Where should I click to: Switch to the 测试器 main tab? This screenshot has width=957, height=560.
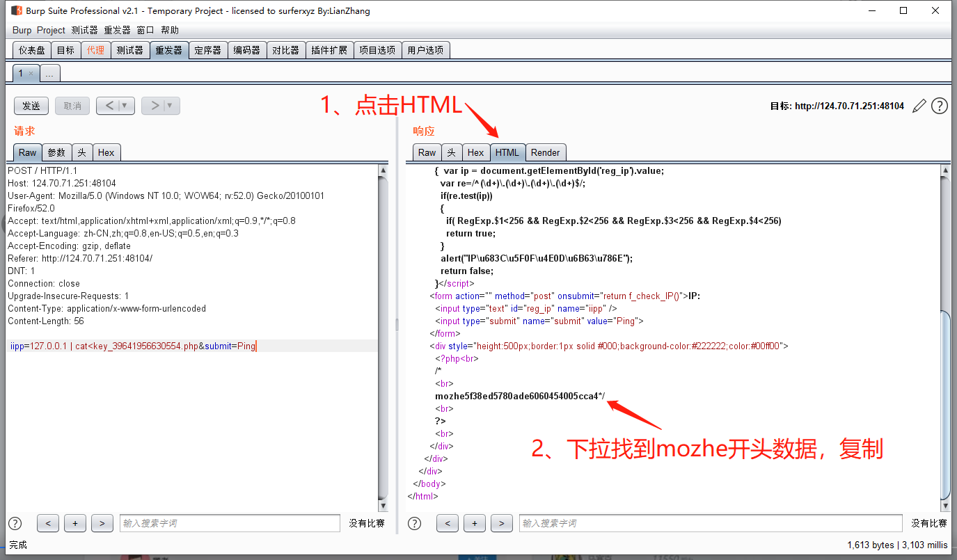129,50
